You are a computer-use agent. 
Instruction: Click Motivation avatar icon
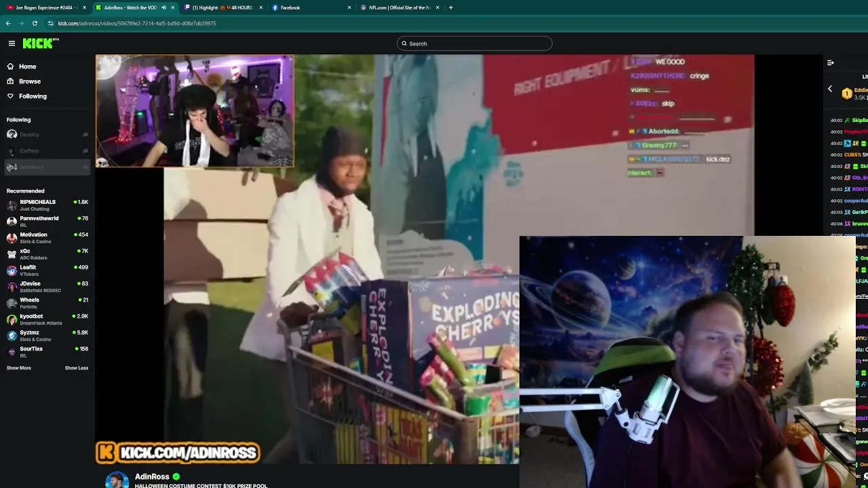pos(12,237)
